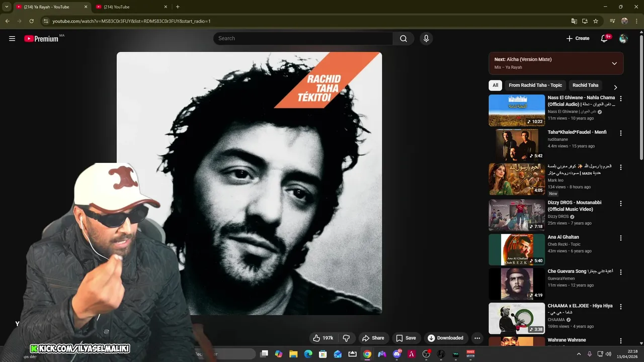Bookmark this page with star icon

[x=596, y=21]
